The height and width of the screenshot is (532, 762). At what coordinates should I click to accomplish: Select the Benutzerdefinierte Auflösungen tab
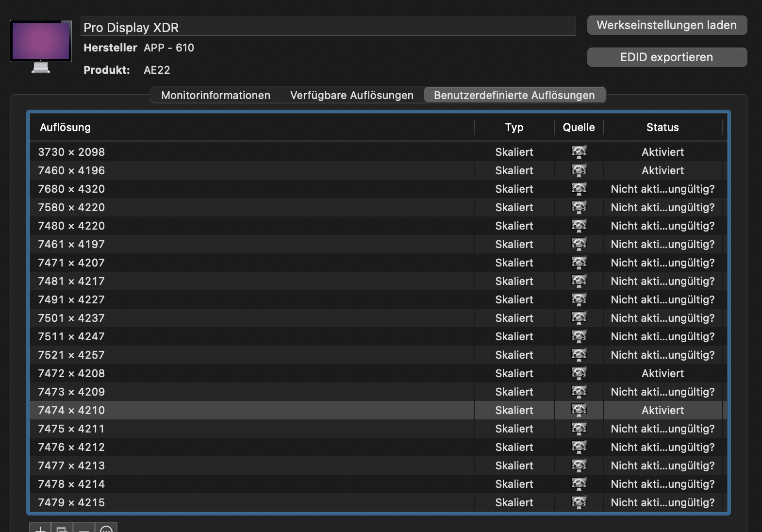tap(514, 95)
